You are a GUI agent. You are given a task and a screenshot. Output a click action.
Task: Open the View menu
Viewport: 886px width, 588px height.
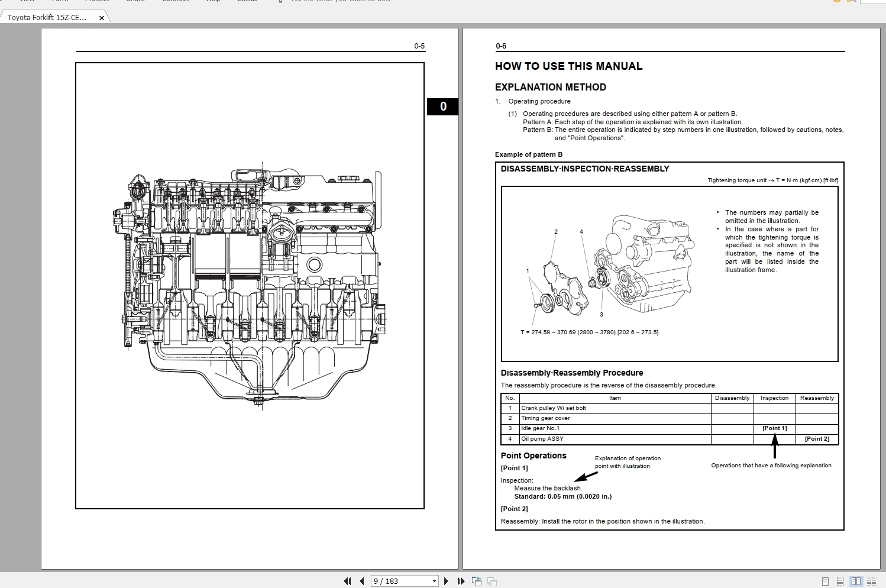coord(27,1)
